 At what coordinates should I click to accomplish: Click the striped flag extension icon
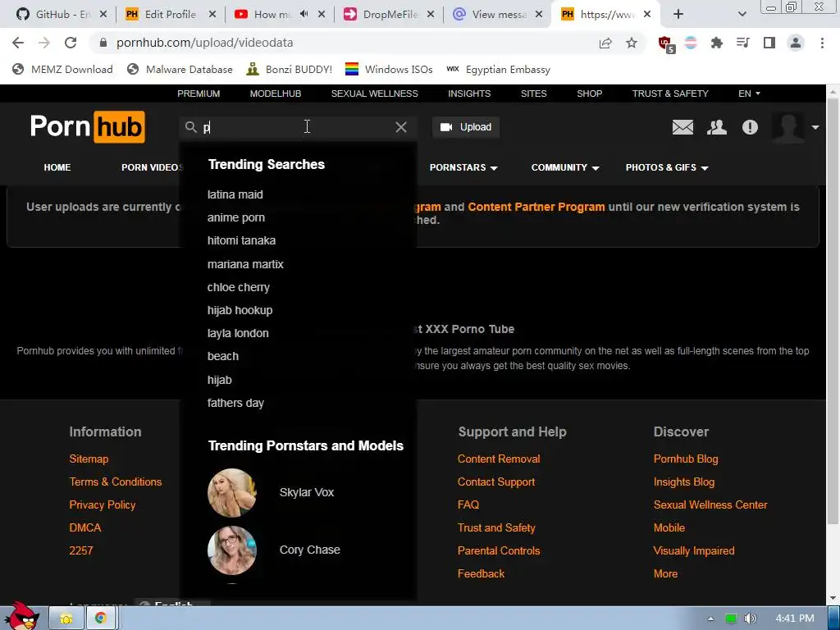(691, 43)
